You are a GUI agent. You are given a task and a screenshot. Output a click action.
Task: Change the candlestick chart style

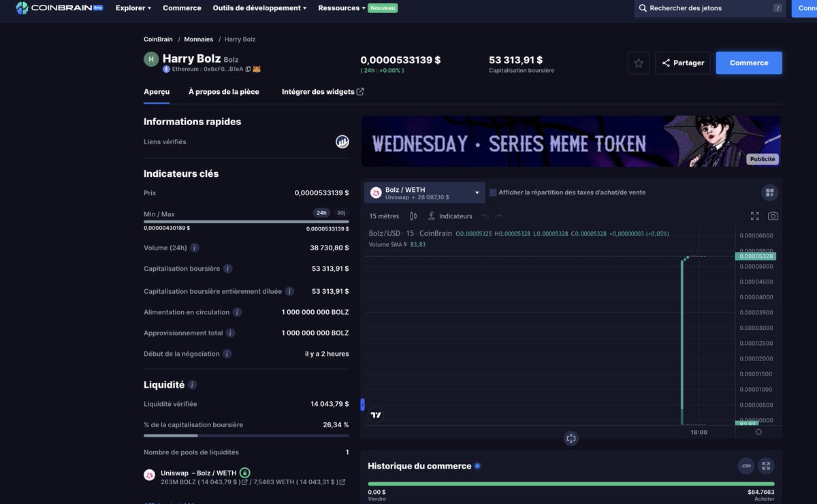(x=413, y=216)
